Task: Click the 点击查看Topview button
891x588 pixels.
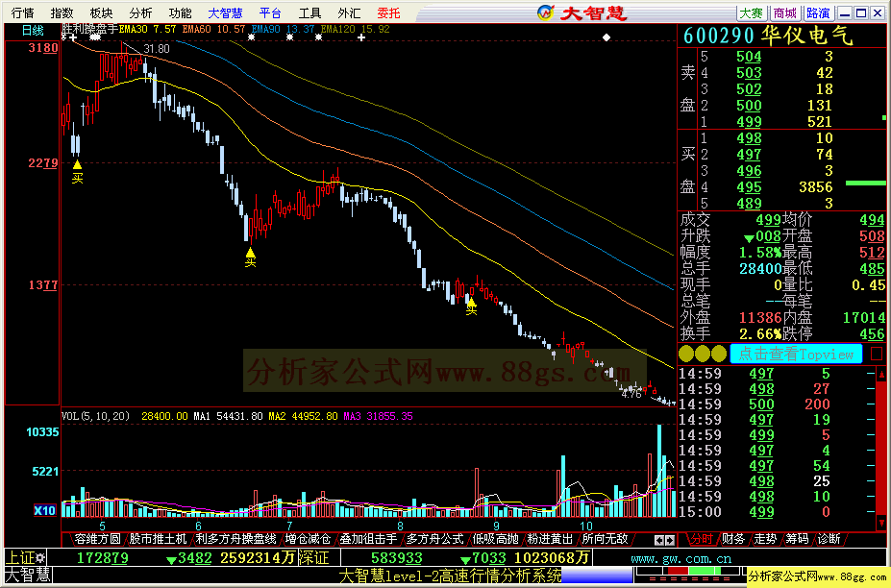Action: 796,354
